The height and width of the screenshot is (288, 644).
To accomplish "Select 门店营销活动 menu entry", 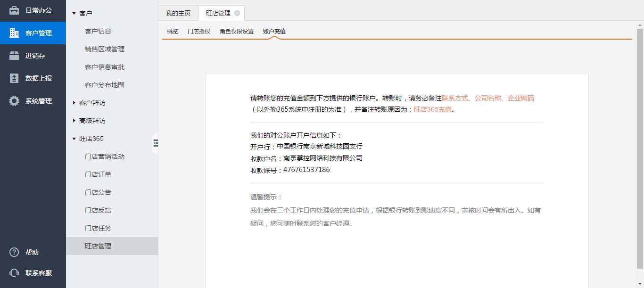I will tap(105, 156).
